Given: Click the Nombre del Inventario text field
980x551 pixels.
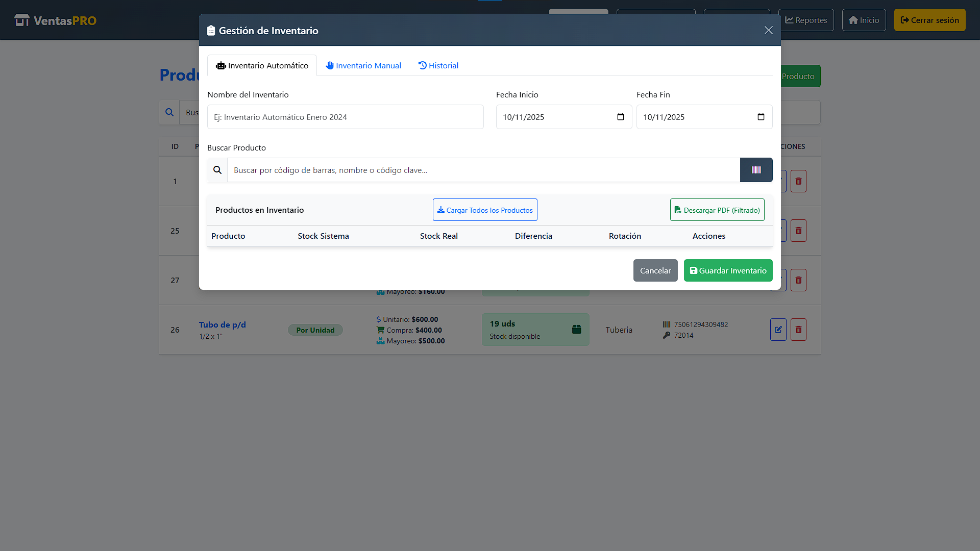Looking at the screenshot, I should point(345,117).
